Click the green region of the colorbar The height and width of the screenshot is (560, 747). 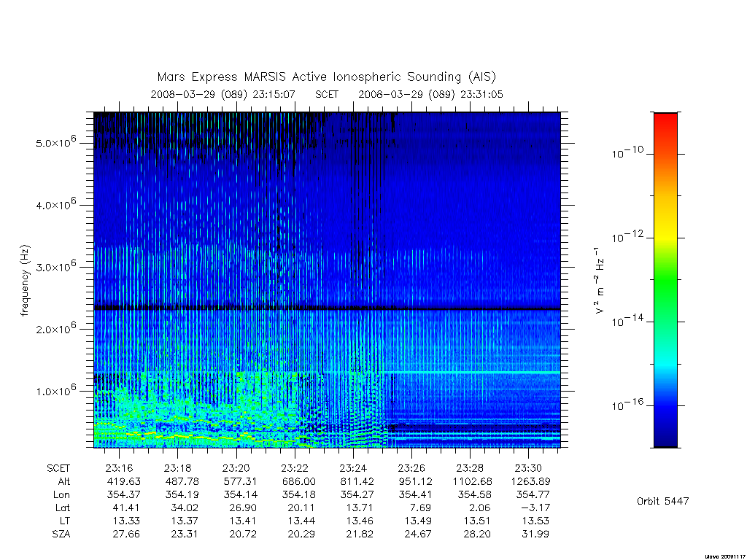pyautogui.click(x=665, y=281)
